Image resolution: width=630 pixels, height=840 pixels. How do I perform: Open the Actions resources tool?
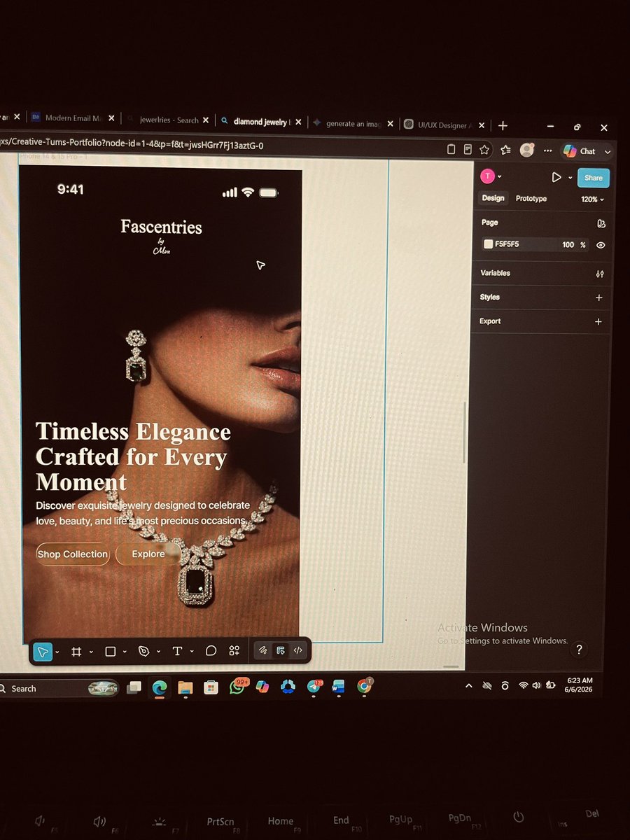pyautogui.click(x=234, y=651)
